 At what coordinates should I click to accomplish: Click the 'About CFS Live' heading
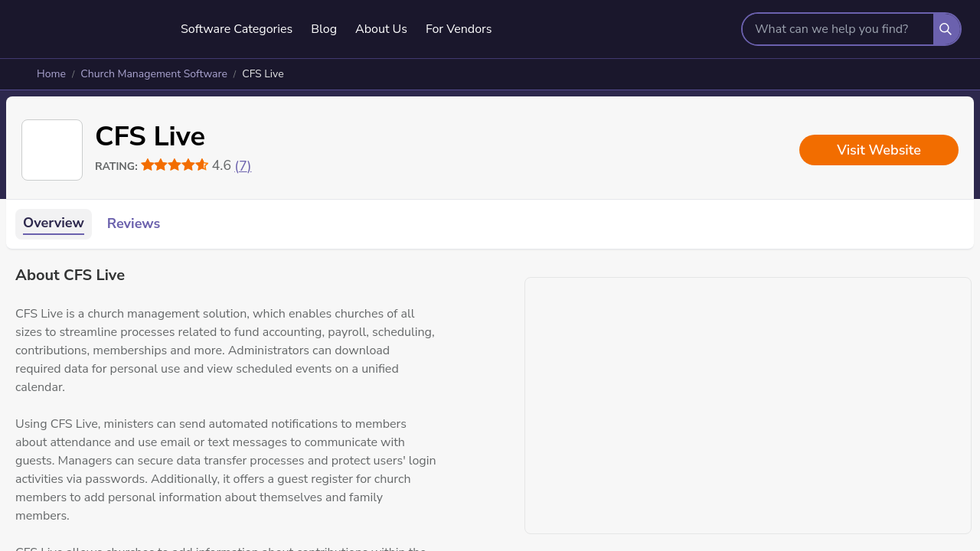[x=70, y=275]
